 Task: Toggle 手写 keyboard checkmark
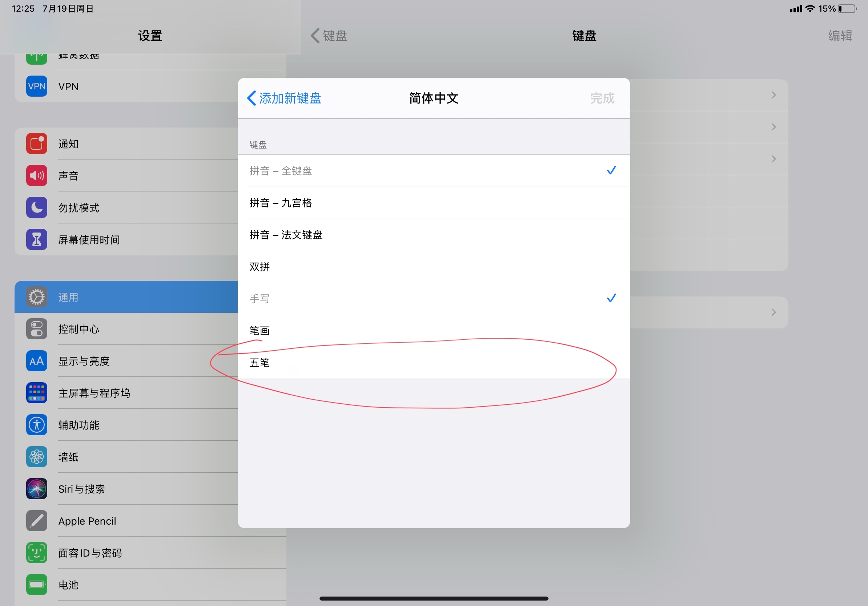[611, 299]
